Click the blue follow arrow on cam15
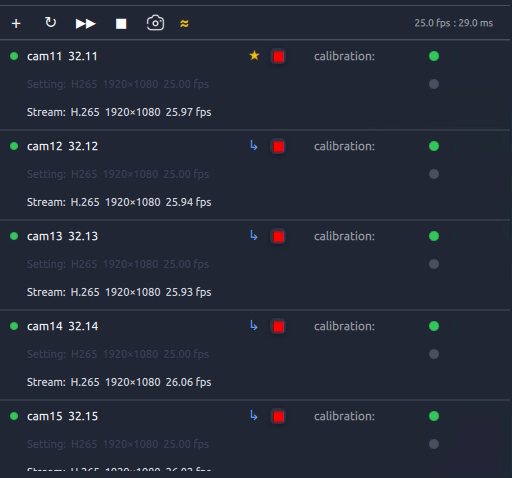The image size is (512, 478). click(254, 415)
